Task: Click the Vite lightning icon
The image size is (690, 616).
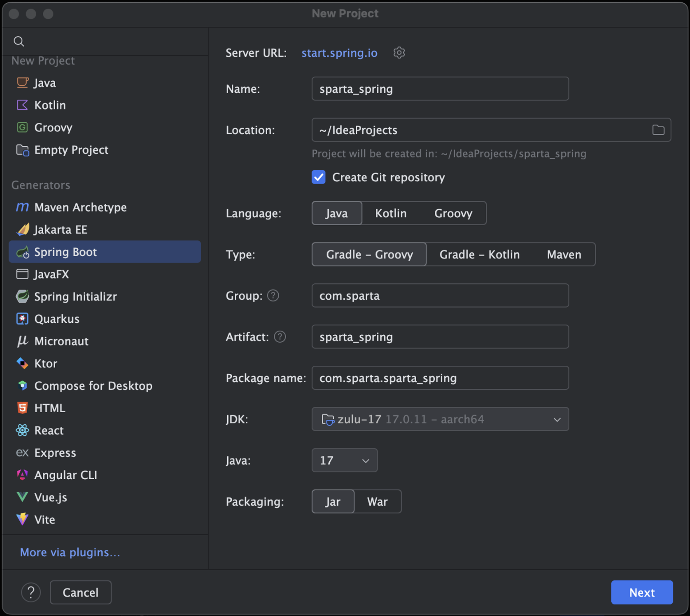Action: 22,519
